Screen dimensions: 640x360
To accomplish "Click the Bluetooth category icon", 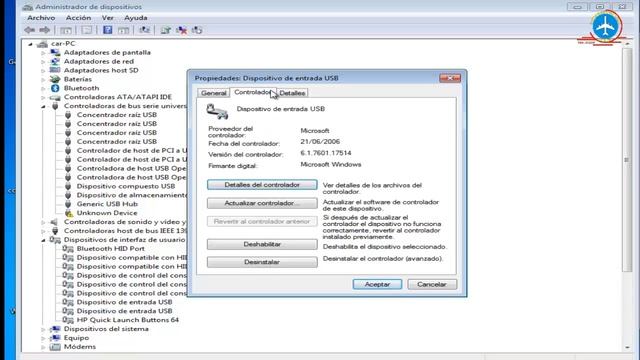I will click(x=55, y=88).
